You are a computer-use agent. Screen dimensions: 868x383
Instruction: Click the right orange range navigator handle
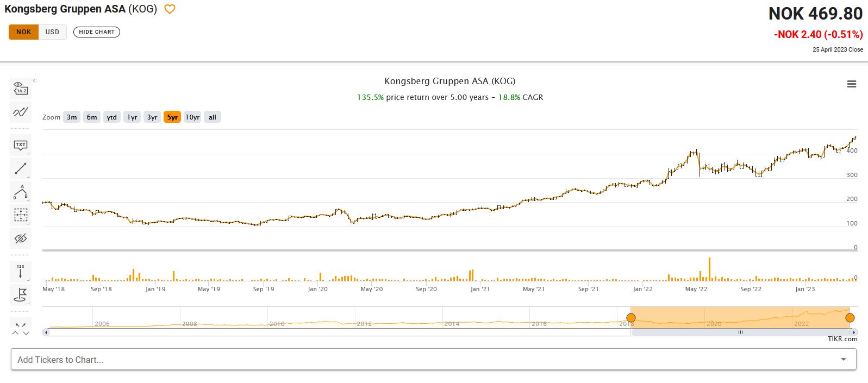coord(850,318)
